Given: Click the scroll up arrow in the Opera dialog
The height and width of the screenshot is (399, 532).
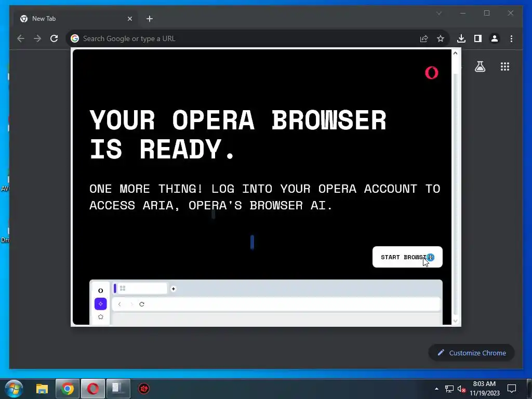Looking at the screenshot, I should click(x=455, y=53).
